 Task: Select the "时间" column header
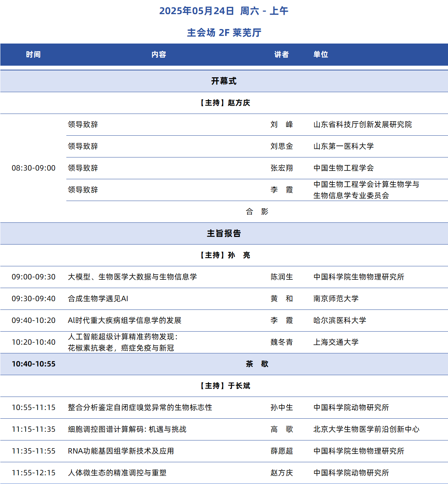pos(33,54)
